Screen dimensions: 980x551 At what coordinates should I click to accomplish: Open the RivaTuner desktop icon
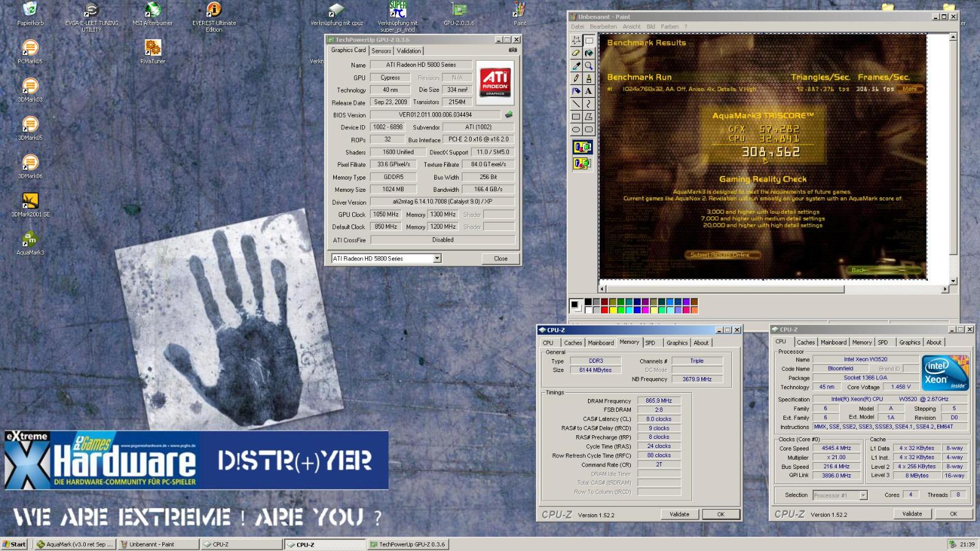[x=153, y=51]
